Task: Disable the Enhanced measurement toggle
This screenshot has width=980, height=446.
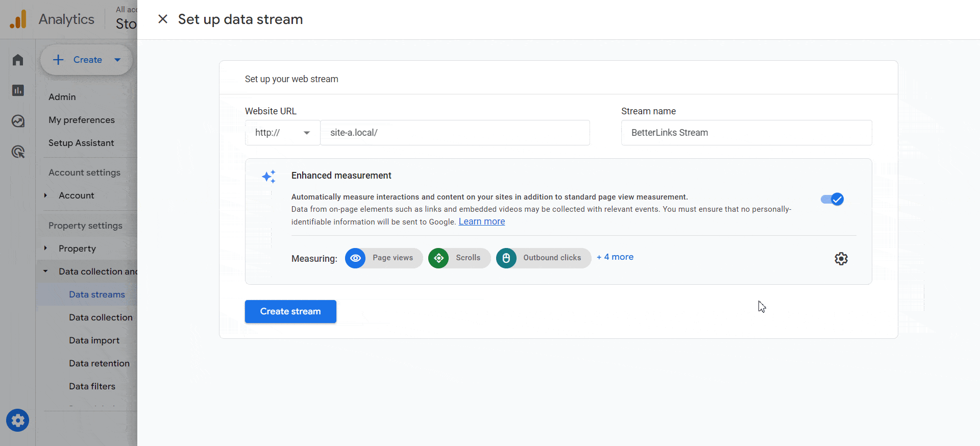Action: [832, 199]
